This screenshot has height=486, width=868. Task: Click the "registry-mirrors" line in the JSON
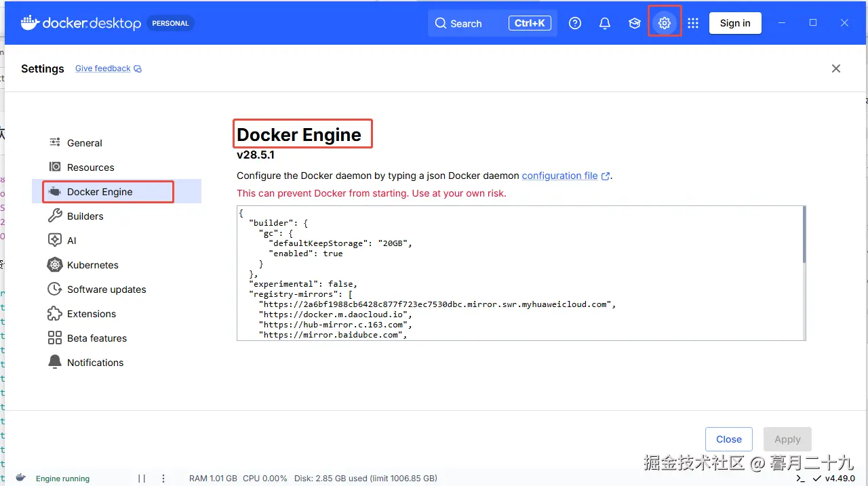[301, 294]
